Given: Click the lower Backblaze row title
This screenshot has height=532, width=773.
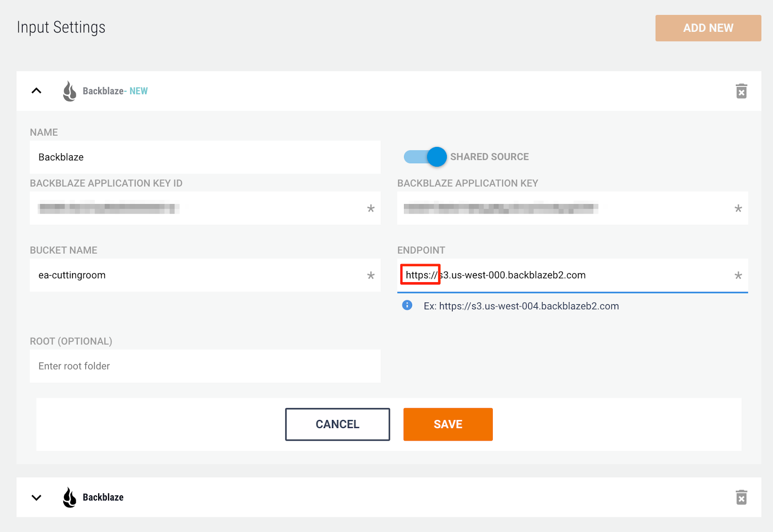Looking at the screenshot, I should pyautogui.click(x=103, y=497).
